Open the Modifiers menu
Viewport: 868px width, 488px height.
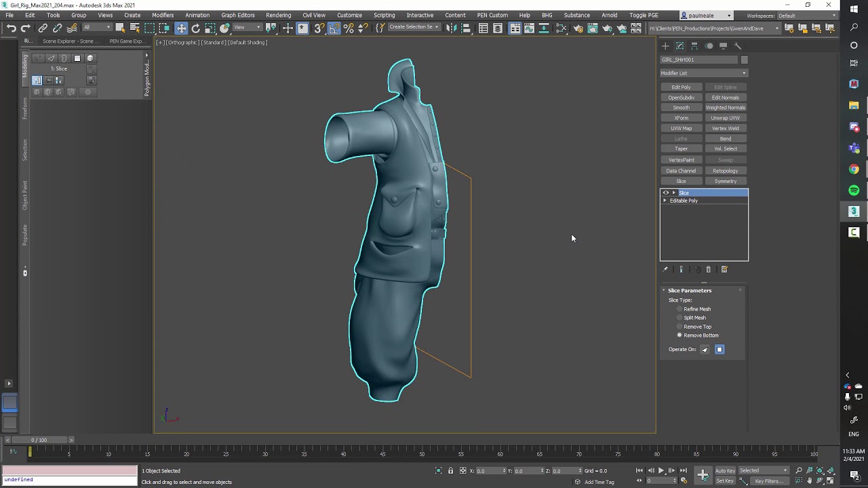coord(163,15)
